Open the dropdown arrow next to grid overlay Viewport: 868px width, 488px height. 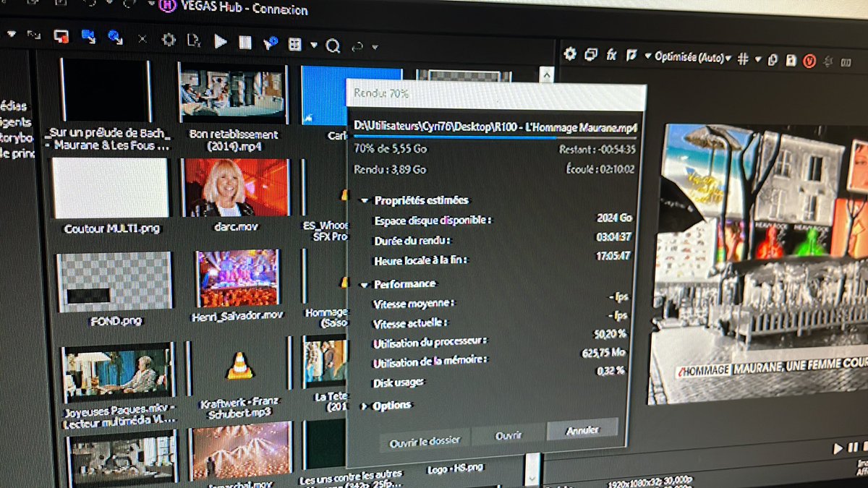point(758,59)
